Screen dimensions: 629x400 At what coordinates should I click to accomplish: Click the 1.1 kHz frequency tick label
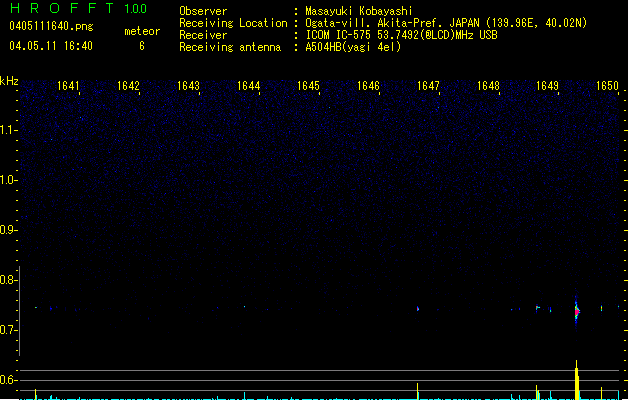coord(7,130)
